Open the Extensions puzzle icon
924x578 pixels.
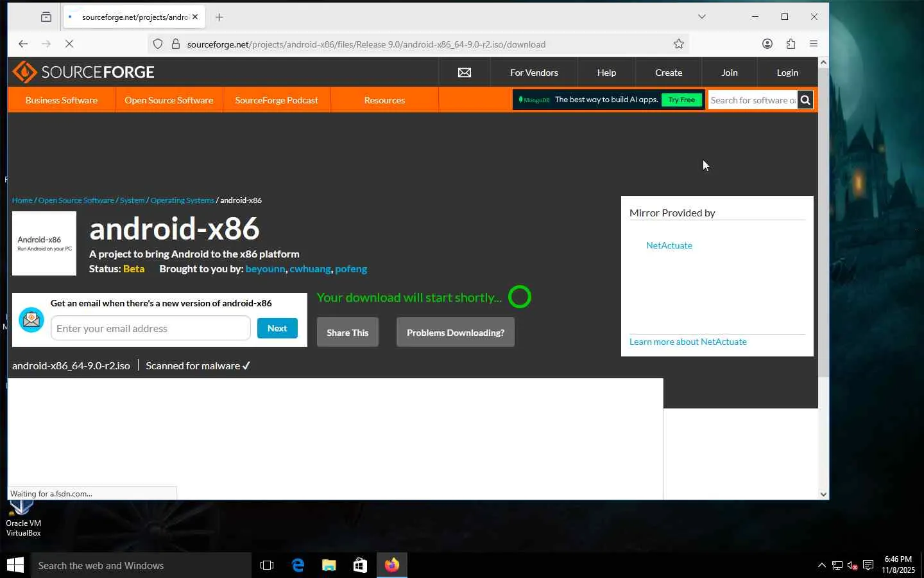pos(791,44)
